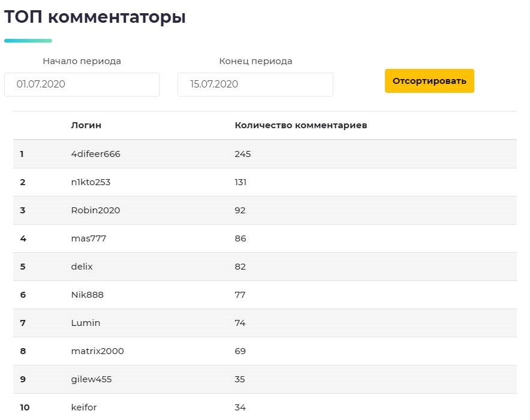Open user matrix2000 login
Screen dimensions: 530x420
click(97, 351)
